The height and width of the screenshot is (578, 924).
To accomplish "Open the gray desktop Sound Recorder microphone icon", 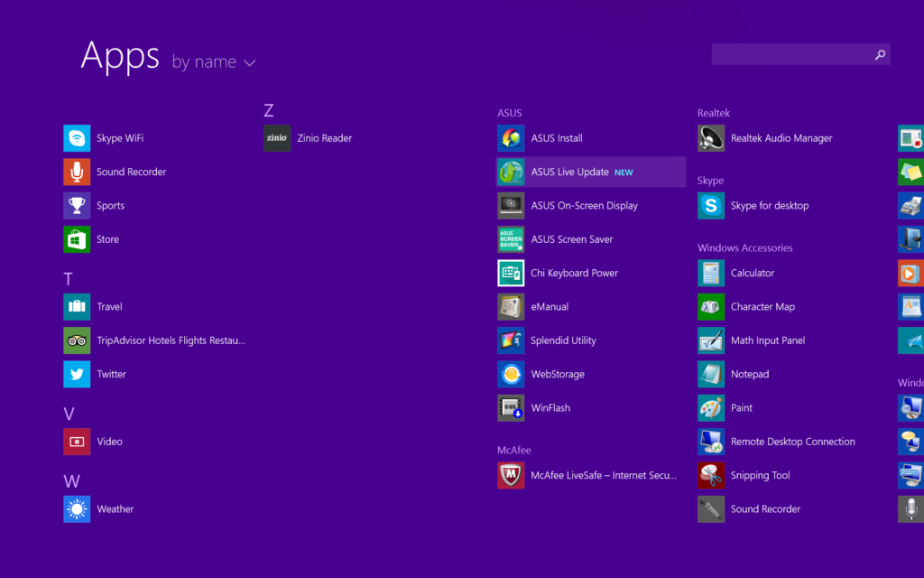I will click(711, 509).
